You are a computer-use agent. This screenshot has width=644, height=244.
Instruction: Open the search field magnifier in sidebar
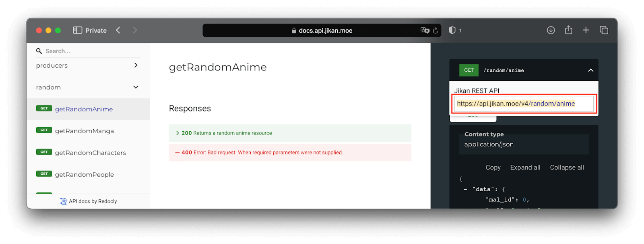tap(39, 51)
